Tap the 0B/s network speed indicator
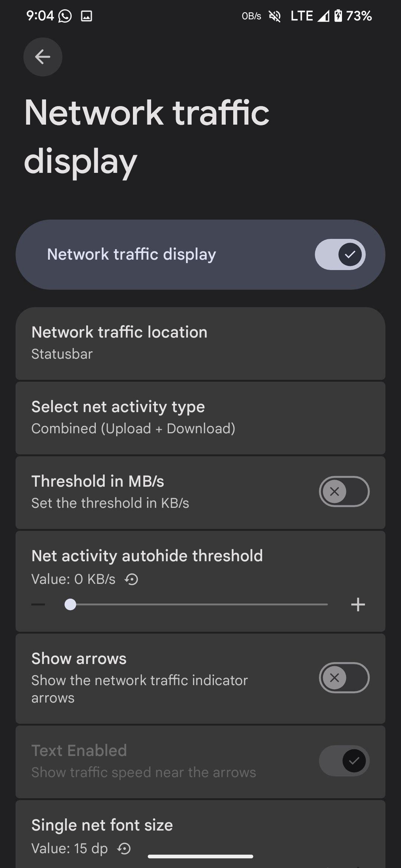The image size is (401, 868). pos(251,16)
